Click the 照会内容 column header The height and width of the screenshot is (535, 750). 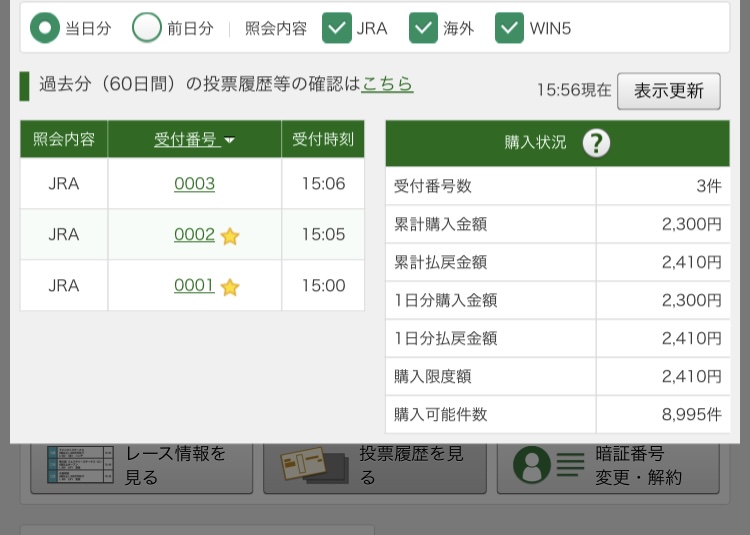coord(64,140)
